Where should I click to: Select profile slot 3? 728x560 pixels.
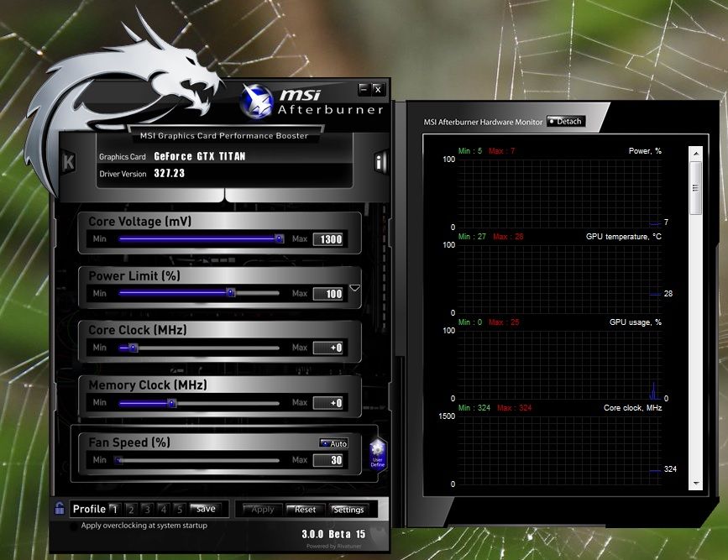[x=147, y=509]
